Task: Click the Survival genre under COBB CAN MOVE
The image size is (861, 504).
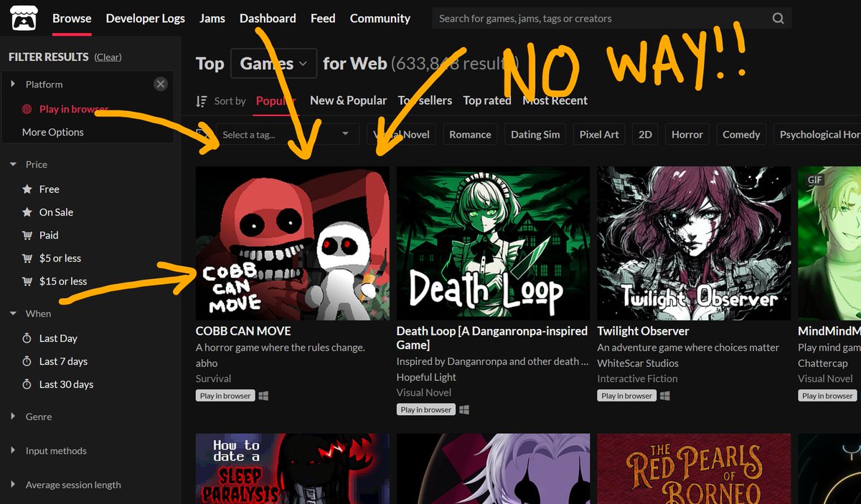Action: coord(214,379)
